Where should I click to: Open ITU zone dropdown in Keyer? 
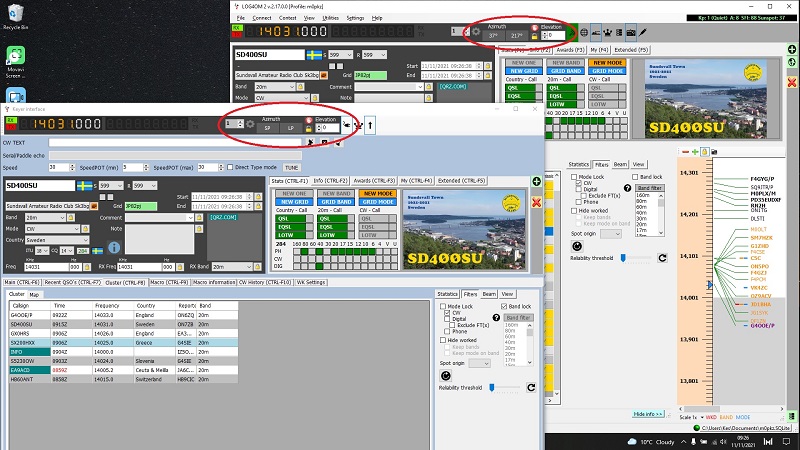click(42, 251)
